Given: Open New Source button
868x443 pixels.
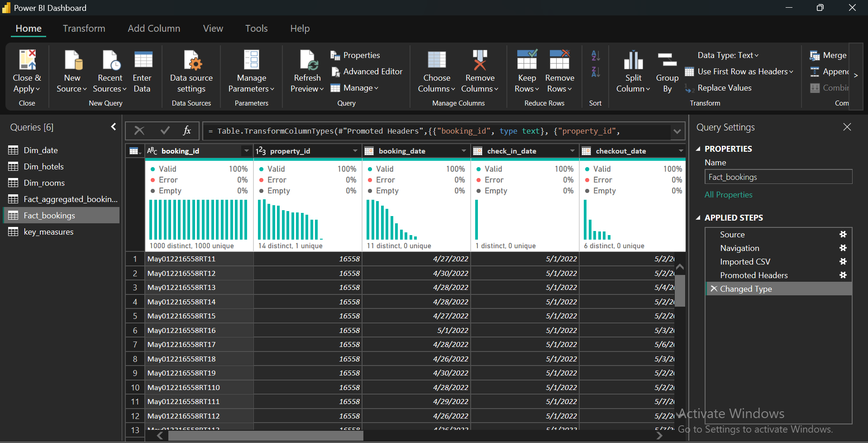Looking at the screenshot, I should [x=72, y=72].
